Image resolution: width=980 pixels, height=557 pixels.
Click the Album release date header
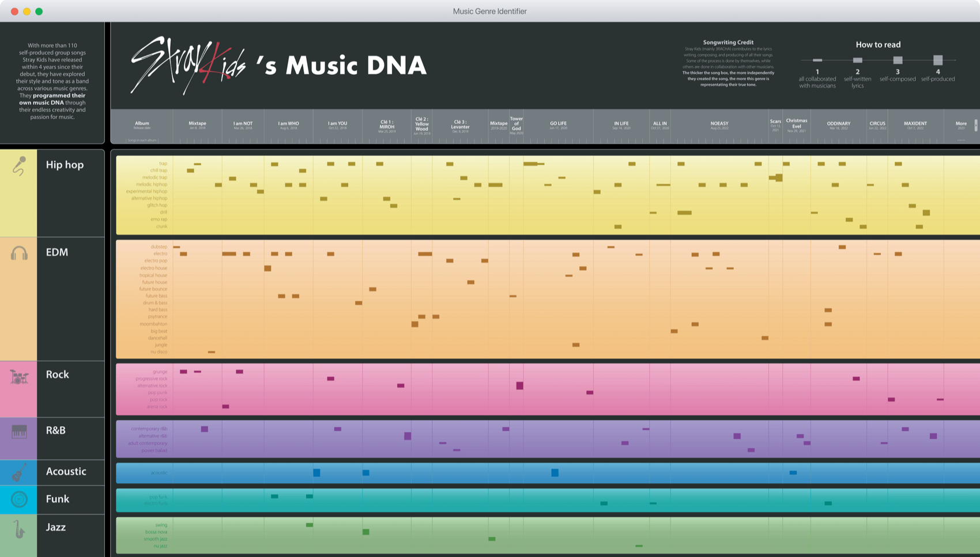[142, 125]
